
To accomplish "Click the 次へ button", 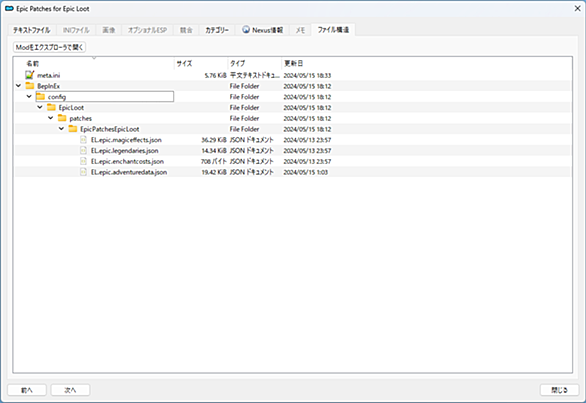I will point(70,390).
